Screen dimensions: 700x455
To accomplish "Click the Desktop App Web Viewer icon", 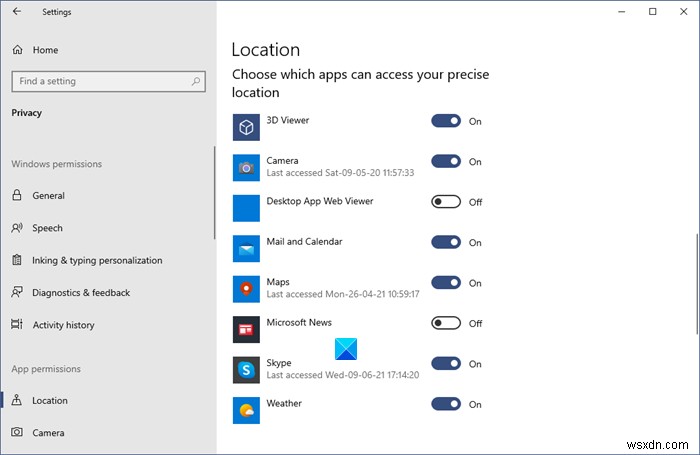I will [246, 208].
